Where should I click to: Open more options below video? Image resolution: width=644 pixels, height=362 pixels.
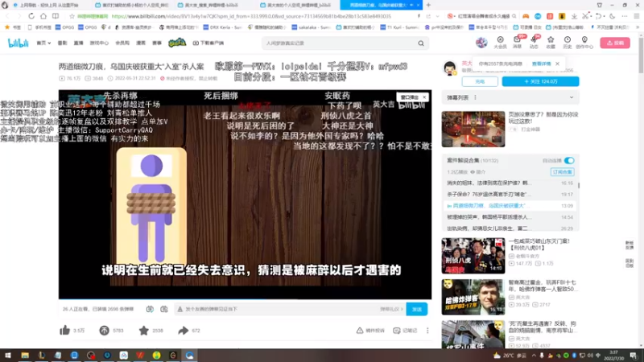(x=427, y=331)
